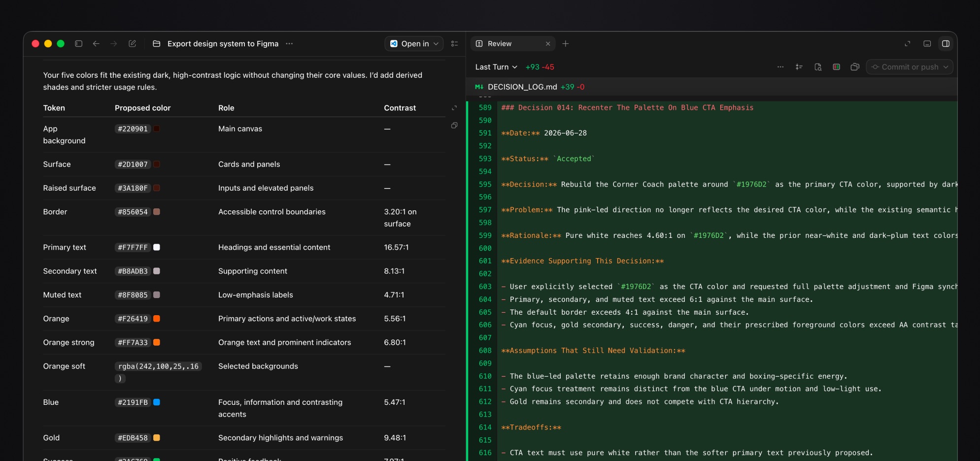Click 'Secondary highlights and warnings' role cell
Image resolution: width=980 pixels, height=461 pixels.
click(x=280, y=437)
